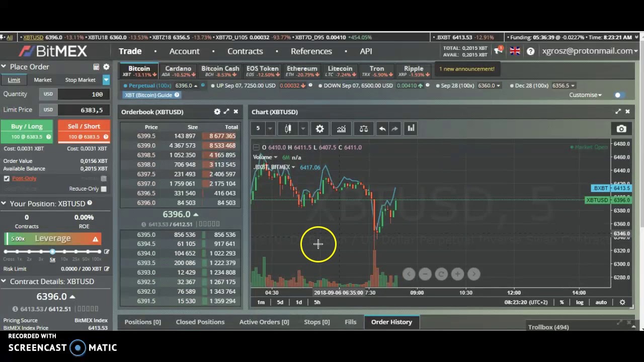Click the help icon beside Your Position: XBTUSD

click(90, 203)
